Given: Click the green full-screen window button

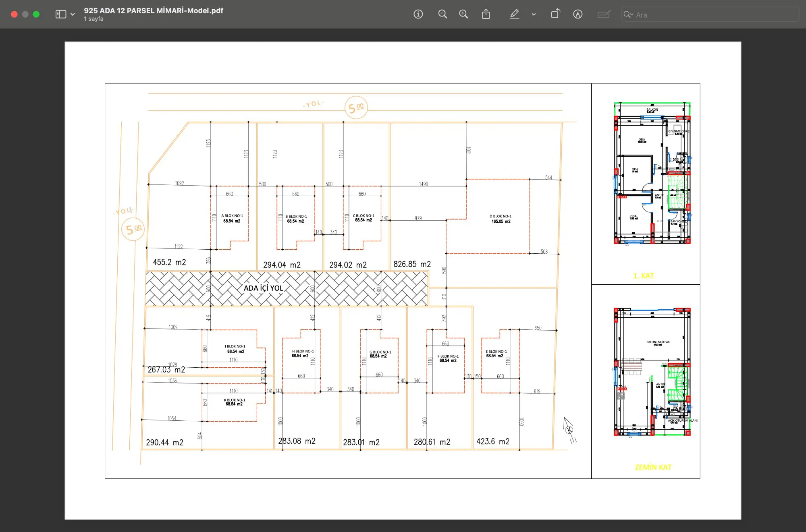Looking at the screenshot, I should (x=36, y=14).
